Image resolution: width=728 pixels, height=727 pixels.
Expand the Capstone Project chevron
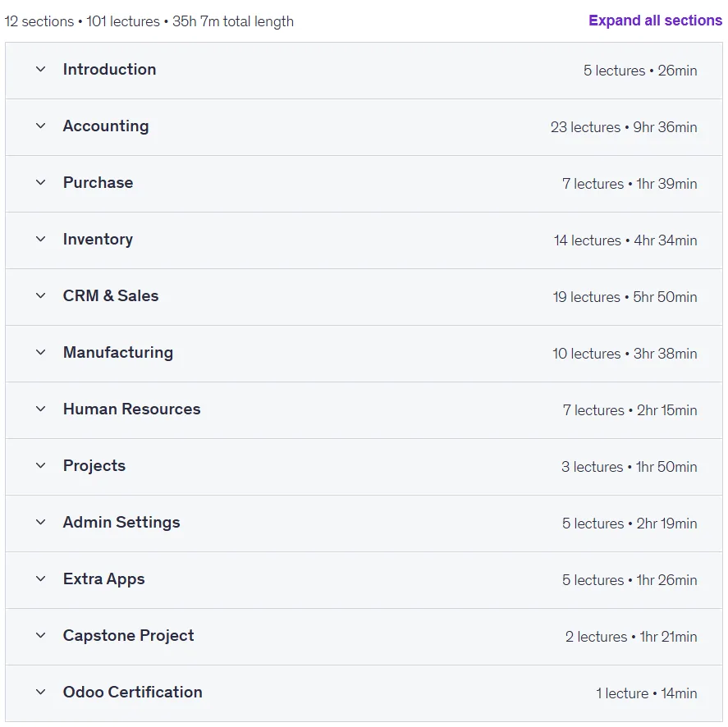pos(41,636)
